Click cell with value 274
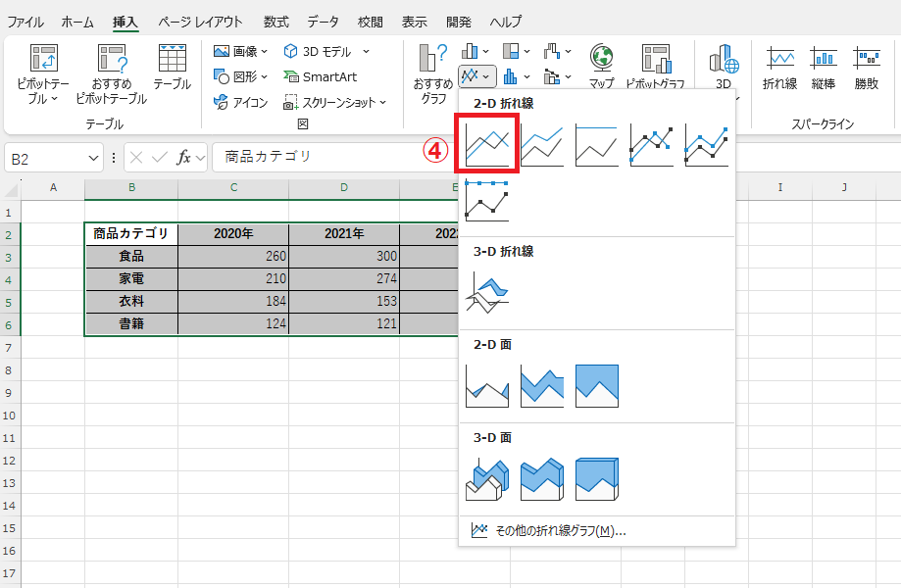901x588 pixels. click(x=343, y=278)
